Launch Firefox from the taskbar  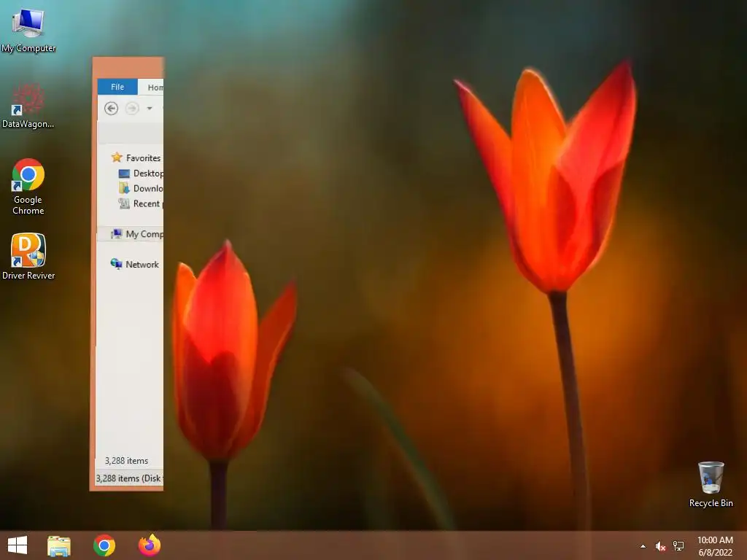(149, 545)
